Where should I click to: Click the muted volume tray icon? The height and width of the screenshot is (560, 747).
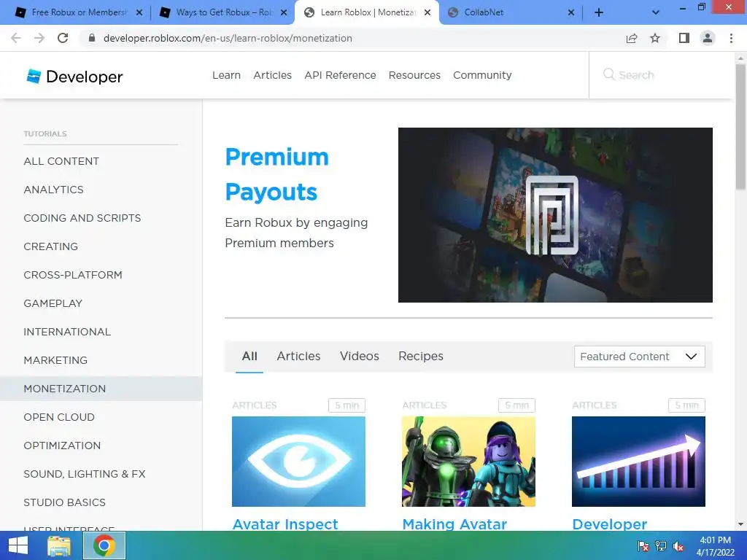[678, 546]
